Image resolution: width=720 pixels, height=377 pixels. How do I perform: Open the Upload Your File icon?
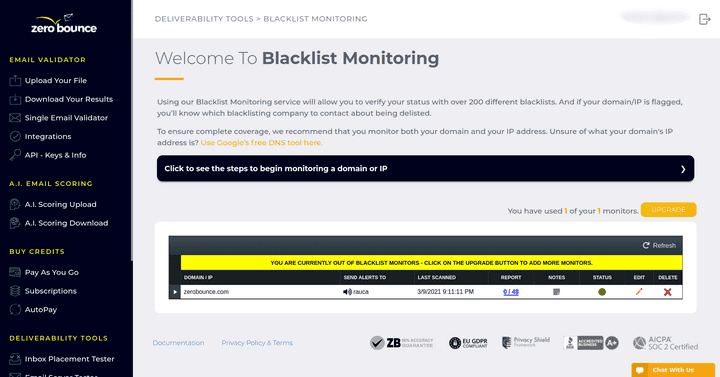click(15, 80)
